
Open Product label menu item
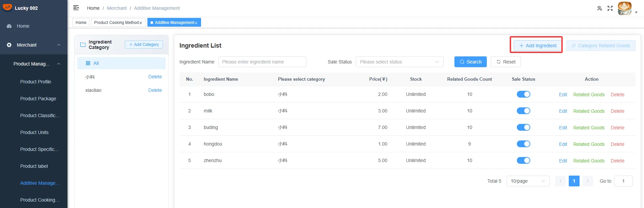tap(34, 166)
